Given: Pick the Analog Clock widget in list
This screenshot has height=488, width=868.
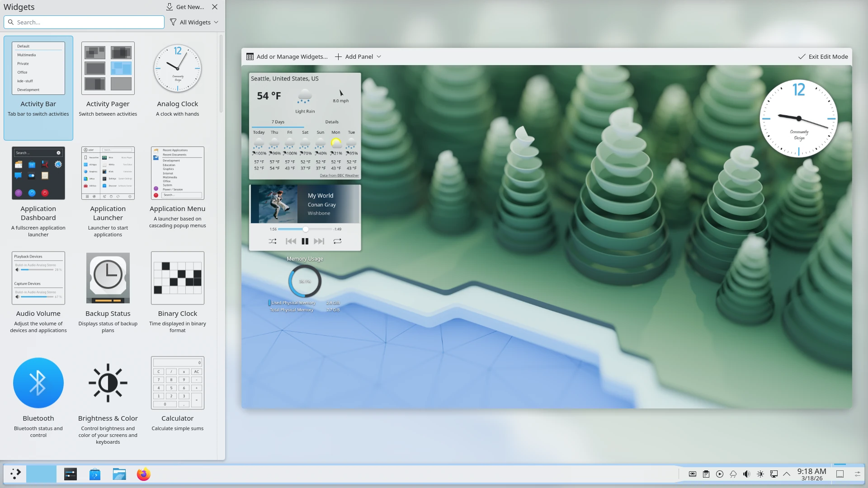Looking at the screenshot, I should (178, 88).
